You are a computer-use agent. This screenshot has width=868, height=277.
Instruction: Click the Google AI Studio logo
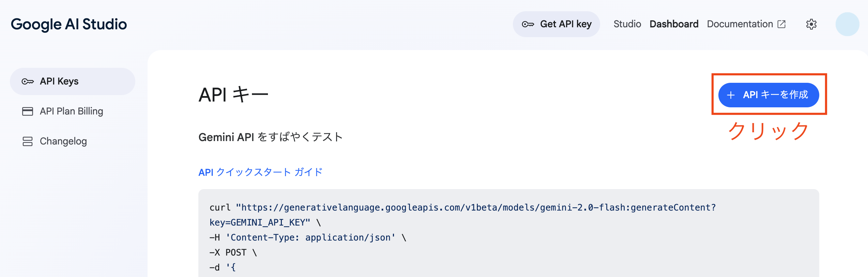point(69,25)
